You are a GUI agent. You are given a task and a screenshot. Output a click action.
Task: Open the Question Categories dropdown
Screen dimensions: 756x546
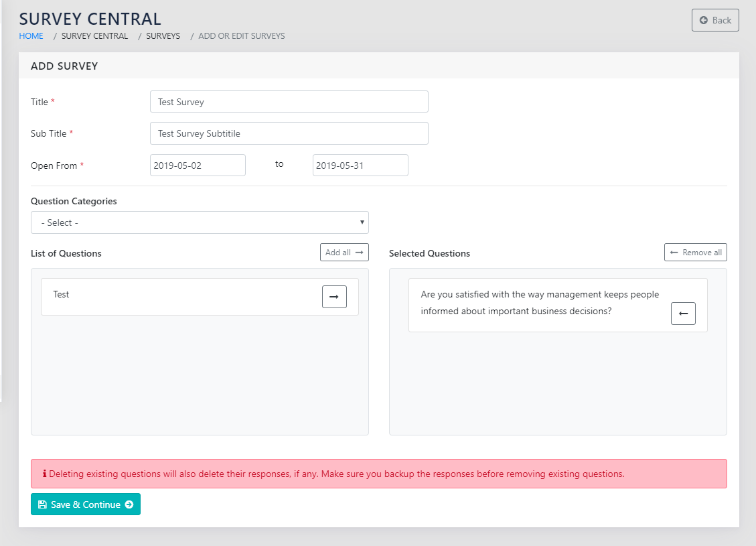click(x=200, y=222)
